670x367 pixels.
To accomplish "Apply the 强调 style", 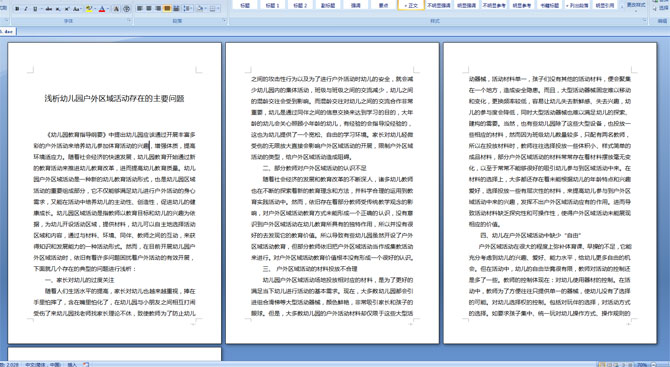I will pyautogui.click(x=356, y=5).
